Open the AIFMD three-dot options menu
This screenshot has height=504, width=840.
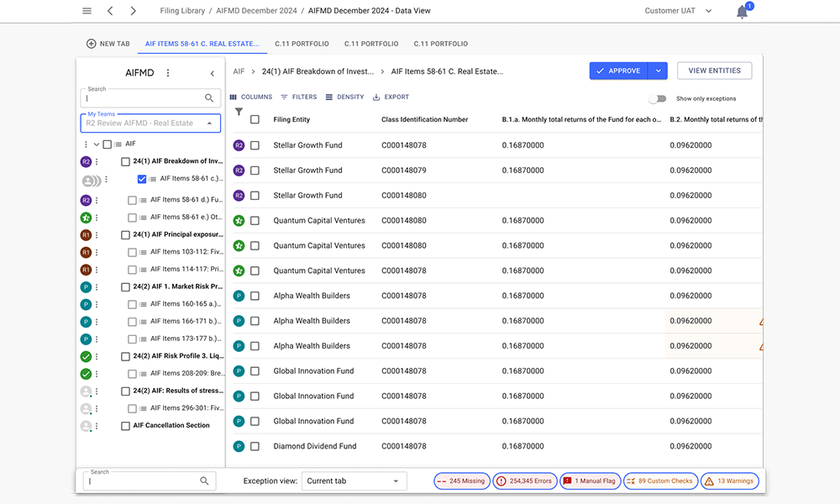[x=168, y=73]
